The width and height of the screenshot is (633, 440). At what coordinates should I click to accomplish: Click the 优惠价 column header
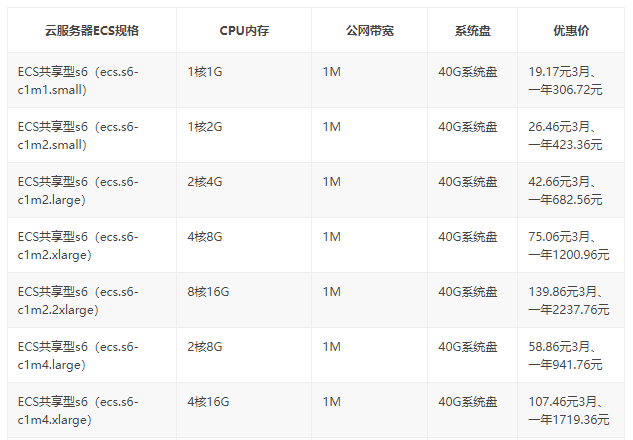click(x=571, y=31)
